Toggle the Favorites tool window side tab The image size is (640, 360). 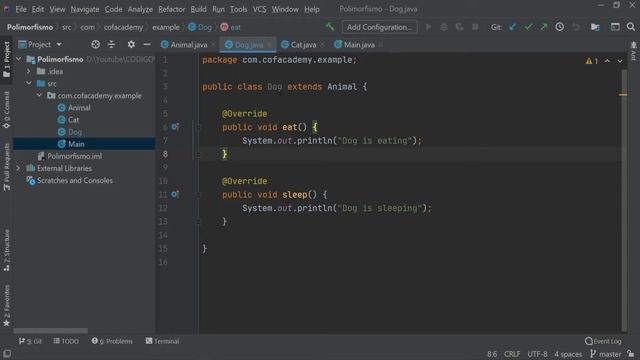[x=7, y=305]
